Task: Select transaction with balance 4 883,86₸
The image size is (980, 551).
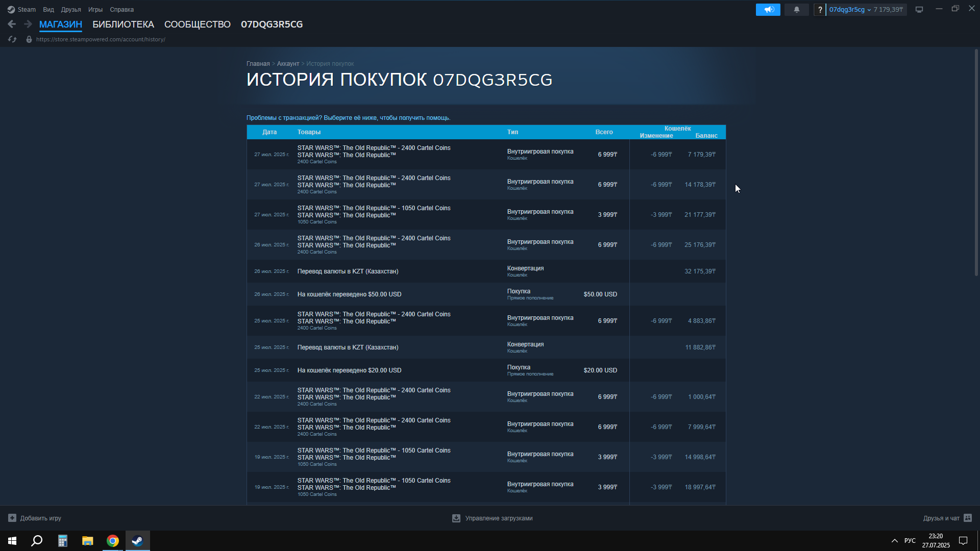Action: tap(486, 321)
